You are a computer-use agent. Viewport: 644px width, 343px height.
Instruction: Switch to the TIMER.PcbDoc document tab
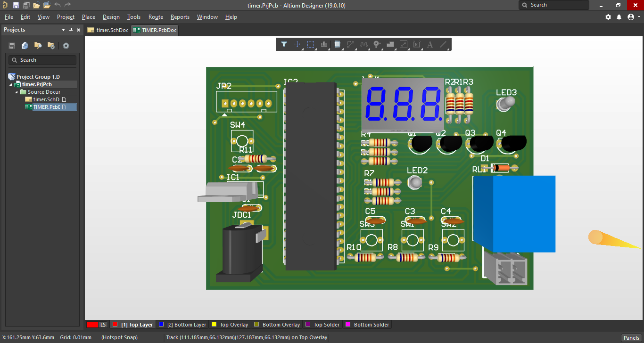coord(155,30)
